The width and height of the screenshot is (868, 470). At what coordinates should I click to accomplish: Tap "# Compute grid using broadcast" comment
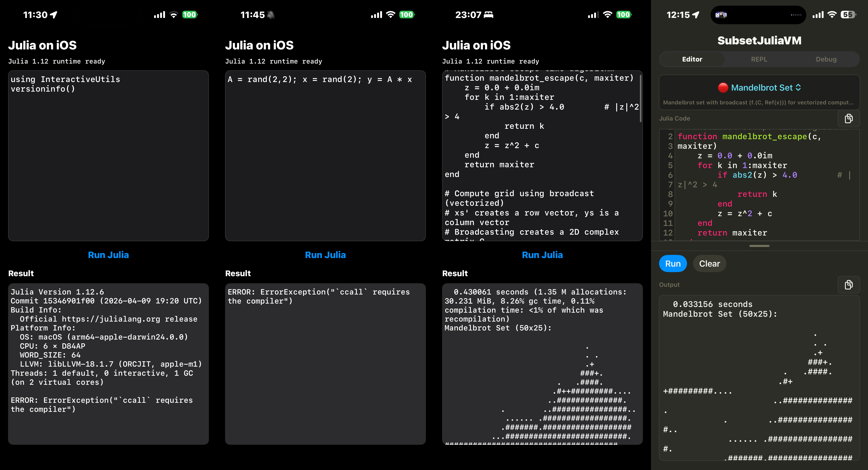click(x=519, y=198)
